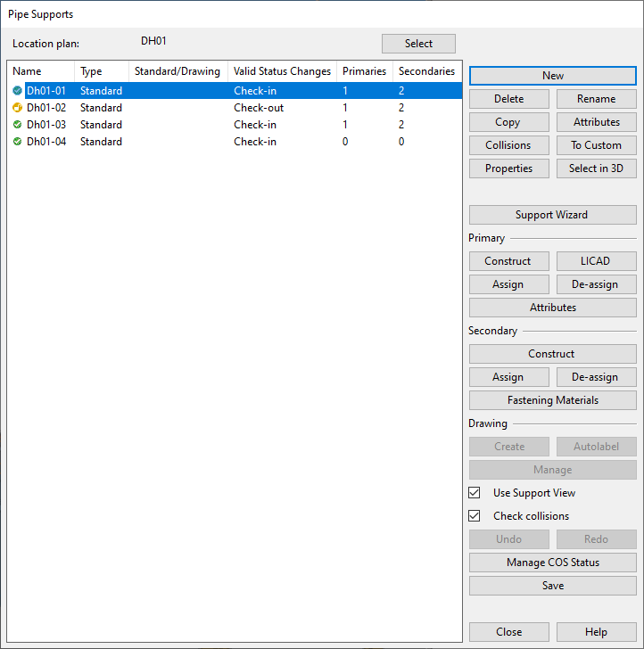
Task: Click Manage COS Status
Action: click(552, 563)
